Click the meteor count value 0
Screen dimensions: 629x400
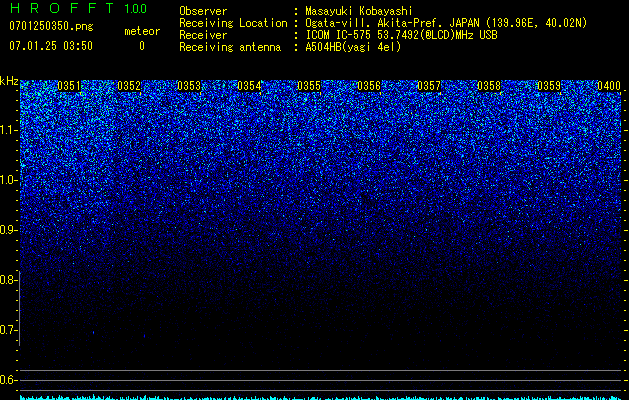coord(142,46)
